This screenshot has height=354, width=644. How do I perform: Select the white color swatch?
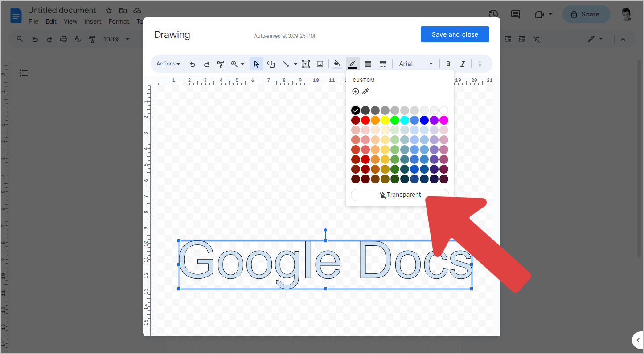point(444,110)
